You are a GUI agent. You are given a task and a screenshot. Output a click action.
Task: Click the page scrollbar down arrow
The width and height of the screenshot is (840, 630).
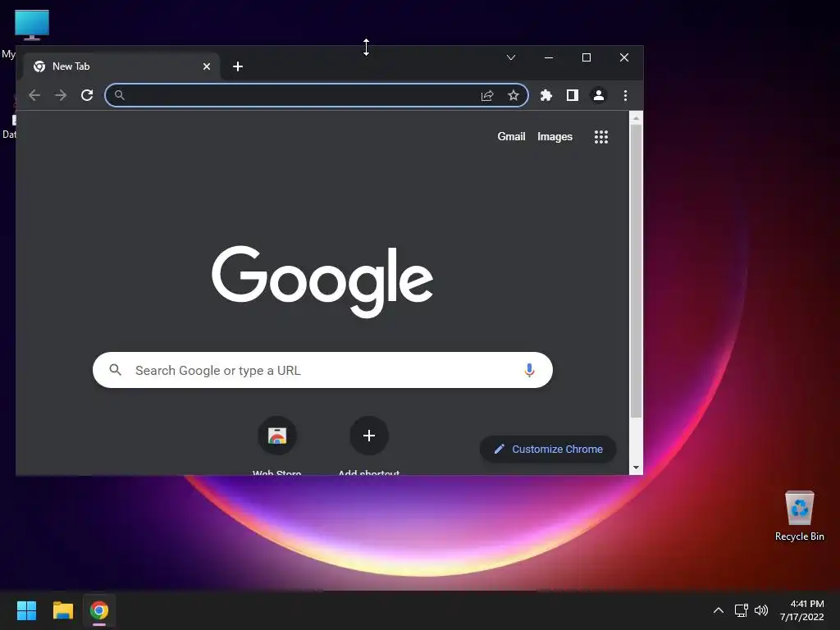pos(636,468)
